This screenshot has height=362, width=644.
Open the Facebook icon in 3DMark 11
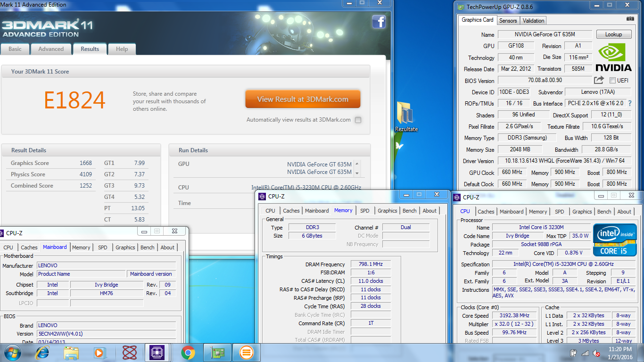(379, 22)
